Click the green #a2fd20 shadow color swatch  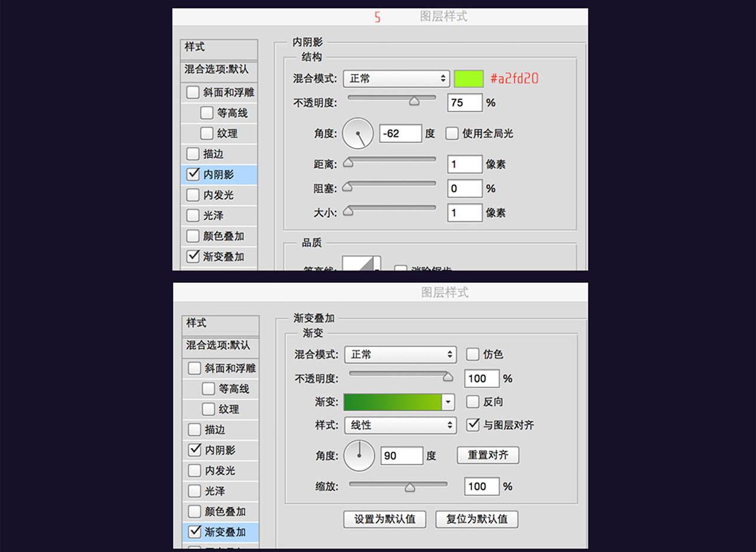tap(468, 79)
